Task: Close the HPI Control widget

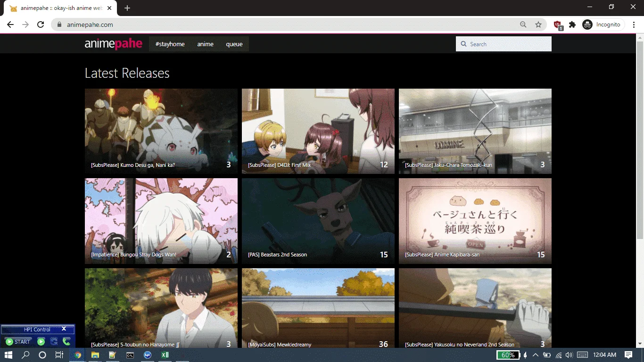Action: click(64, 329)
